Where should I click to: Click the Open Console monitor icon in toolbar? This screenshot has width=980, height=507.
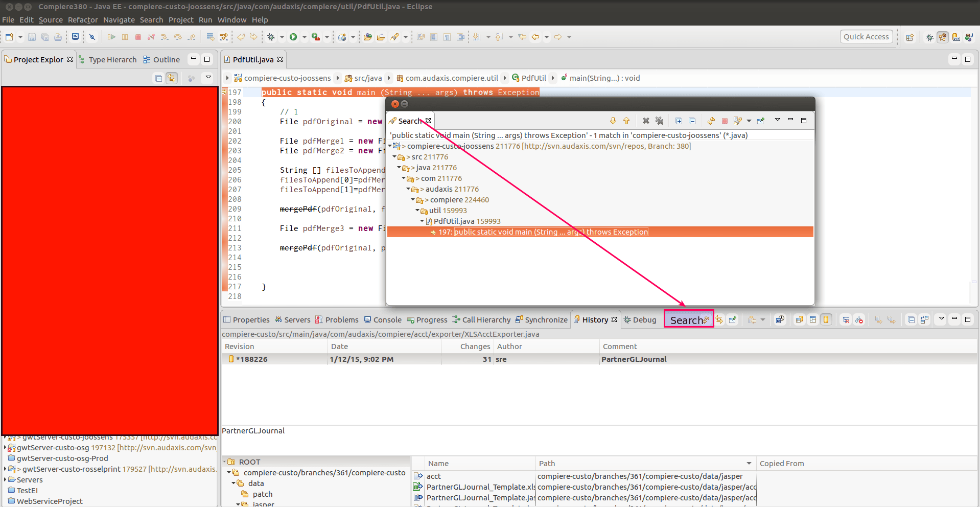(x=75, y=37)
